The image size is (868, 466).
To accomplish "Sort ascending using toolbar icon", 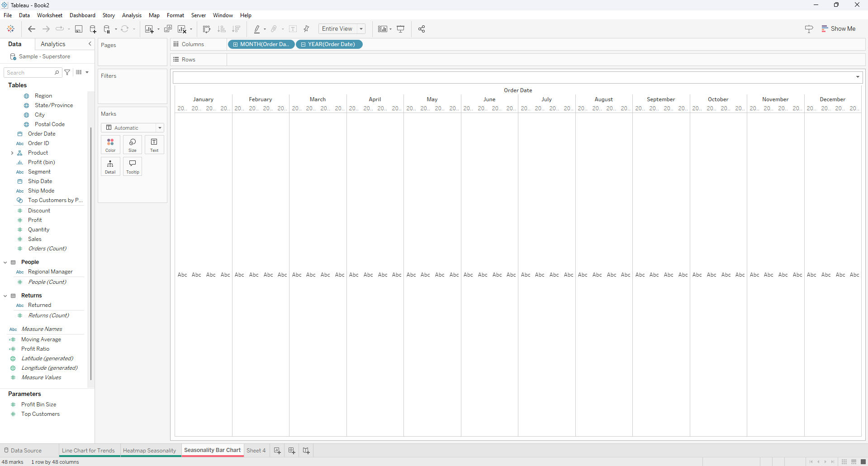I will (222, 29).
